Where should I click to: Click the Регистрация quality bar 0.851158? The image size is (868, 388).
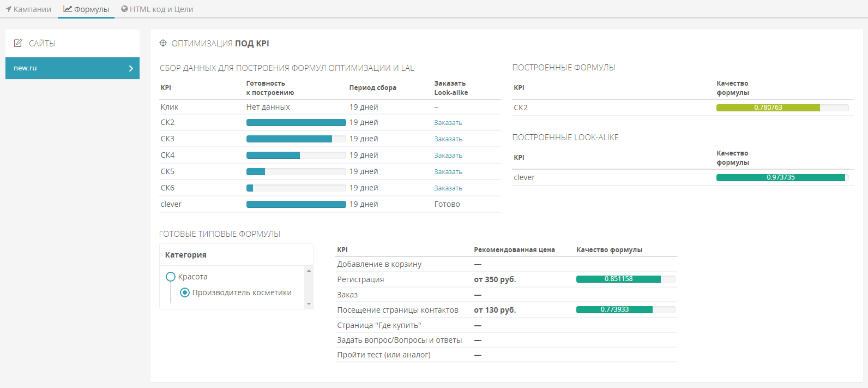pyautogui.click(x=625, y=279)
